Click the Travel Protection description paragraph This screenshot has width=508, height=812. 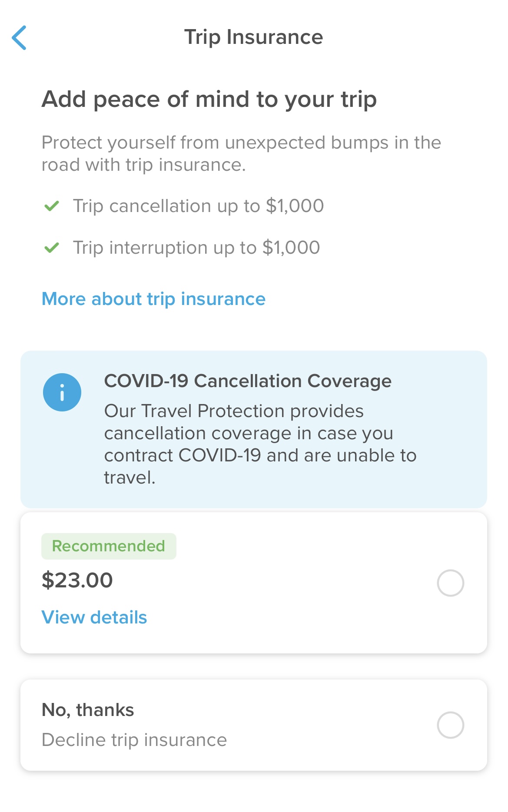tap(260, 444)
